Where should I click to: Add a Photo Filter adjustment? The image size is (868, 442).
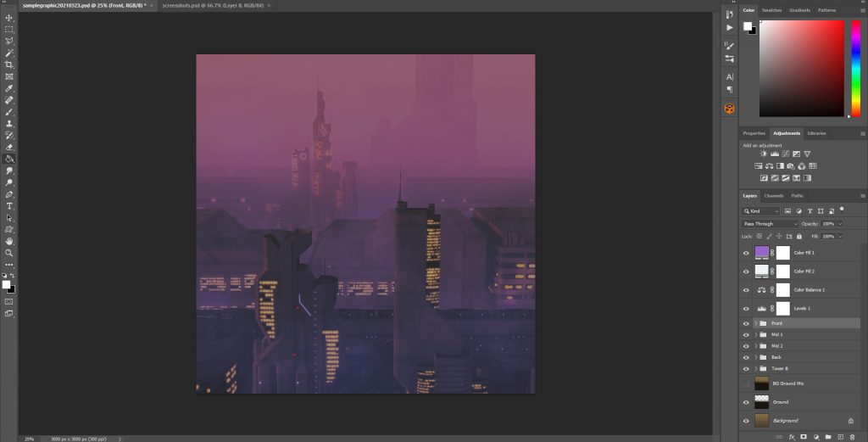791,166
